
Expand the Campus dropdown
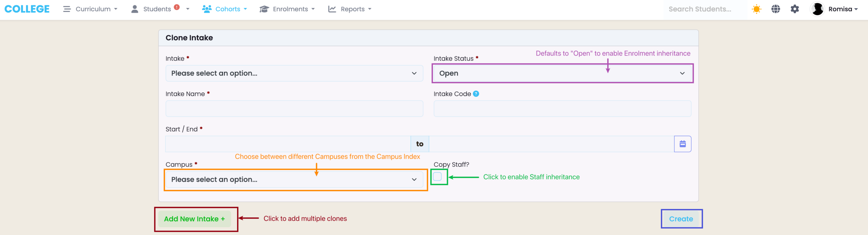tap(294, 179)
